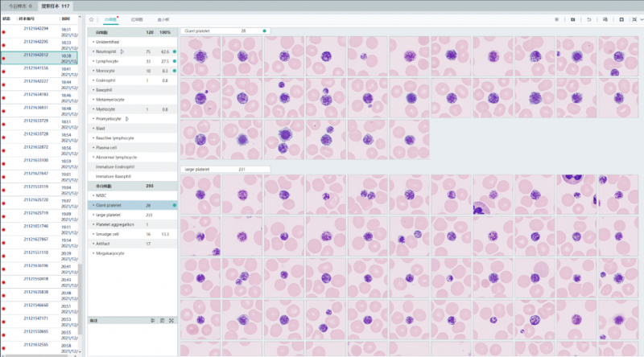Open sample 21121634783 in the list
The width and height of the screenshot is (644, 357).
pyautogui.click(x=39, y=97)
